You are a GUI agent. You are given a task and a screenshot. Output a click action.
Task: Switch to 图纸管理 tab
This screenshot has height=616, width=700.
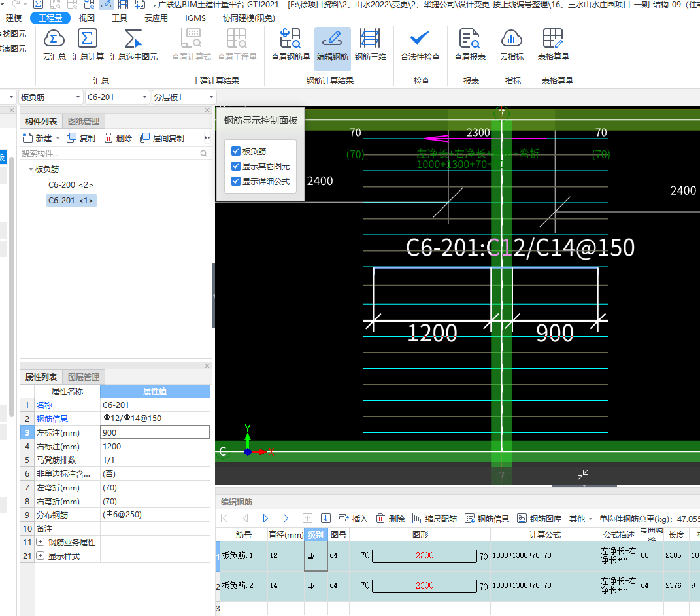point(84,121)
